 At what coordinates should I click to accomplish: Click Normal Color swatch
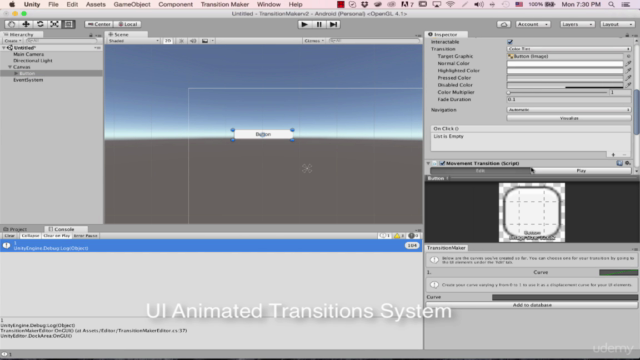(565, 64)
